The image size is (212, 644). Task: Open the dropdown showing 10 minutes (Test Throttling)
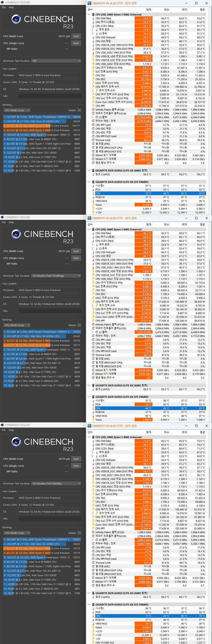pos(56,276)
